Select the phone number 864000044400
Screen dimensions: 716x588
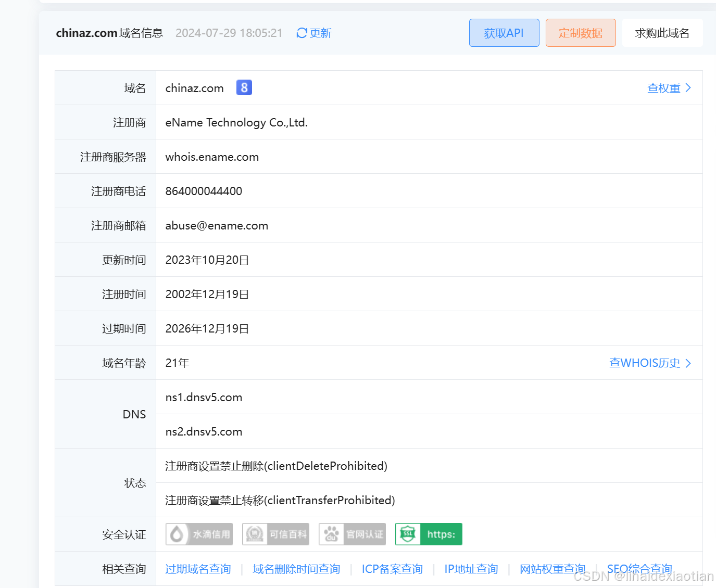(x=204, y=191)
